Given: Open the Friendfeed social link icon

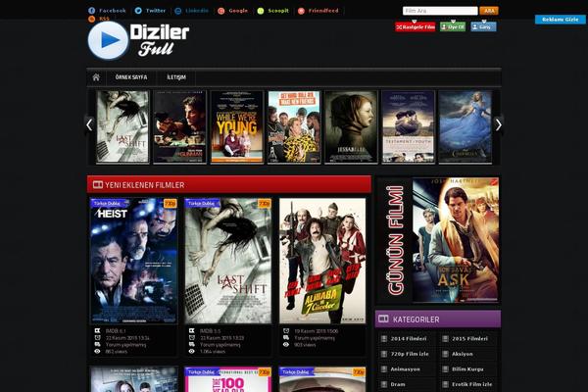Looking at the screenshot, I should coord(301,11).
